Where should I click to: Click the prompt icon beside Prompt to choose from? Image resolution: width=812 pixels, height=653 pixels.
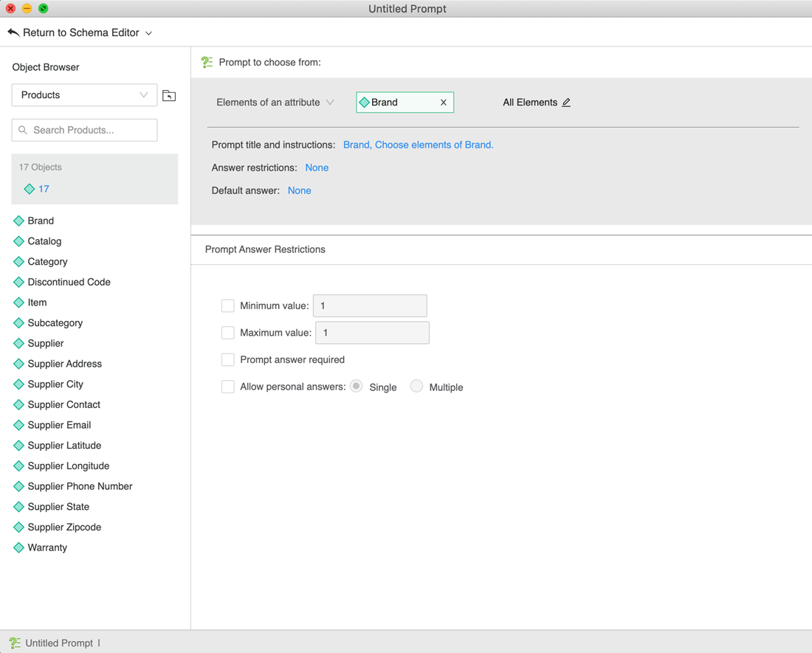(207, 63)
